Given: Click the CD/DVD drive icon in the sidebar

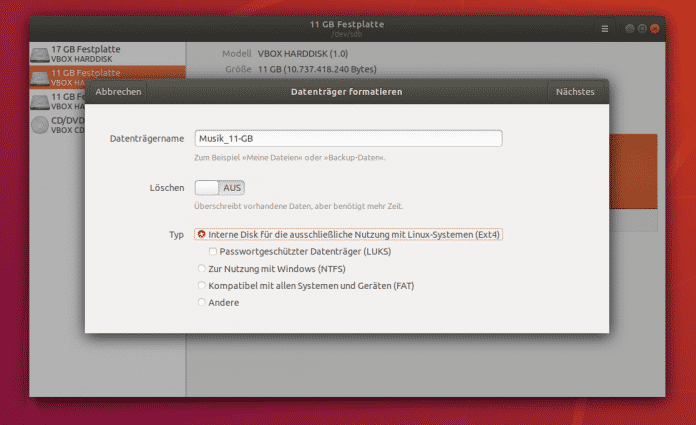Looking at the screenshot, I should tap(40, 124).
